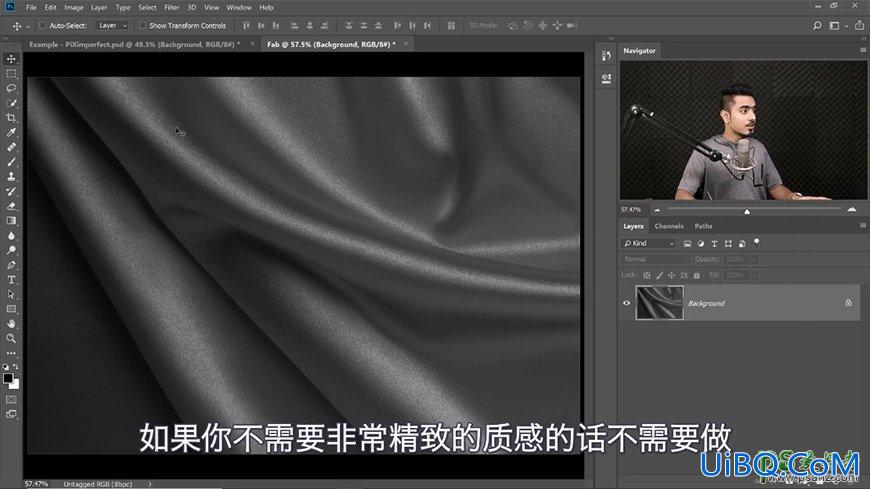Click the Navigator zoom slider handle
Image resolution: width=870 pixels, height=489 pixels.
click(747, 211)
